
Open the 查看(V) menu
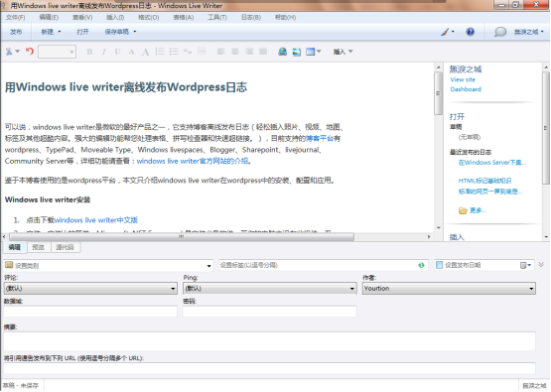point(82,17)
